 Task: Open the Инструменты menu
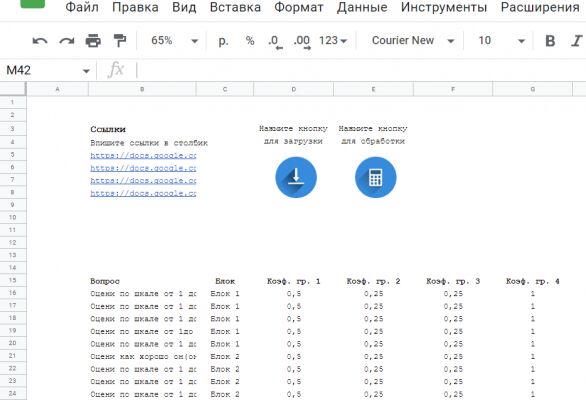click(x=444, y=7)
